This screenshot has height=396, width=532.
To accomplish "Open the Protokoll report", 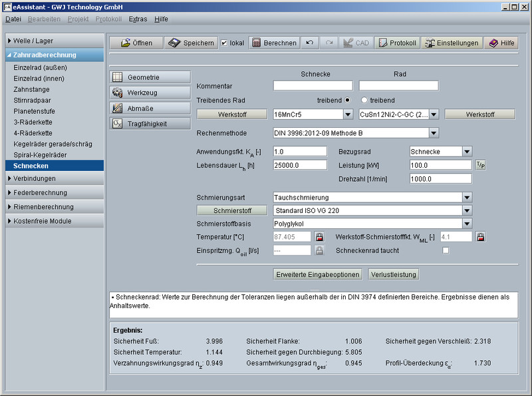I will (396, 43).
